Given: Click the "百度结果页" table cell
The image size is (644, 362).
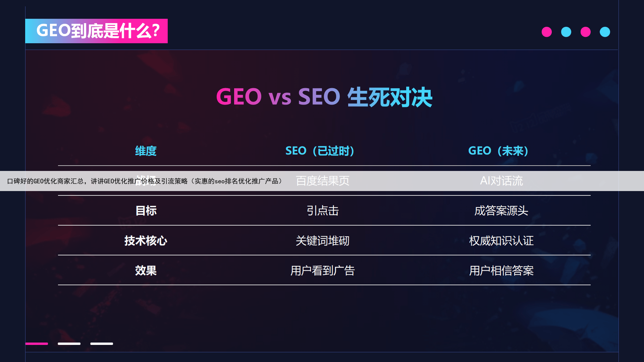Looking at the screenshot, I should (323, 181).
